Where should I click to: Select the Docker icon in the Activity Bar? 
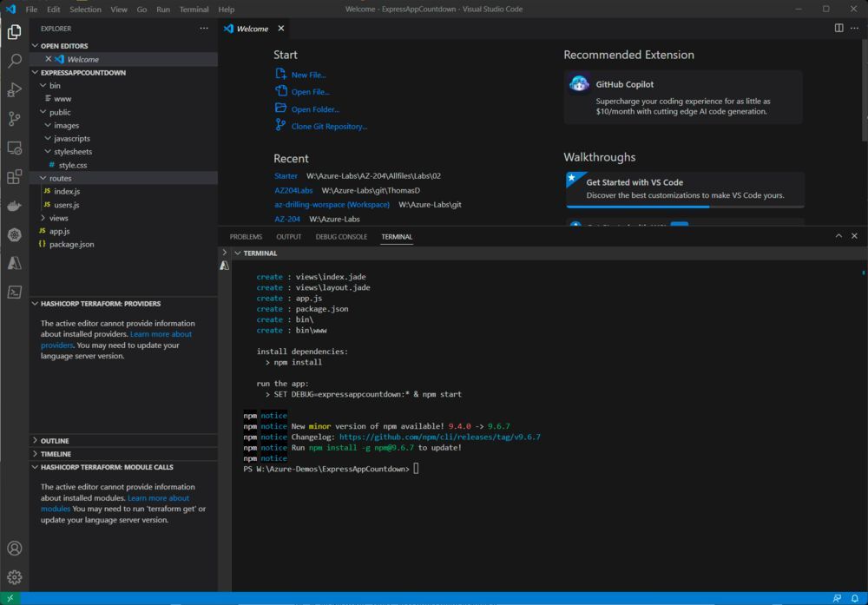[14, 206]
